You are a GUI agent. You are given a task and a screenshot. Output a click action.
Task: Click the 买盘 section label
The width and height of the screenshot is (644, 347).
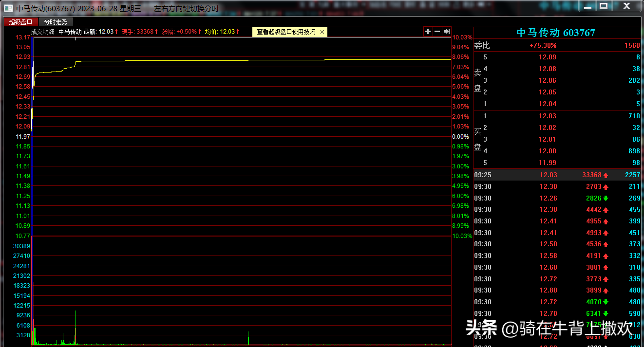(477, 139)
